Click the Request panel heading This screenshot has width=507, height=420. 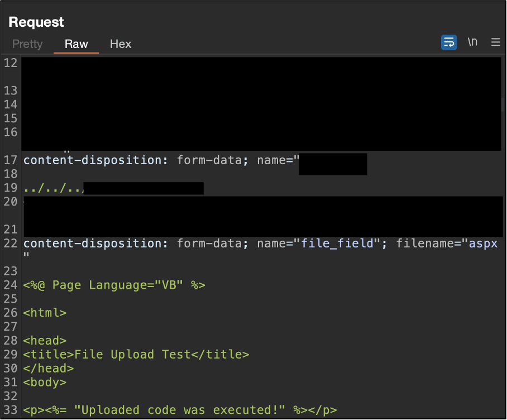[36, 22]
